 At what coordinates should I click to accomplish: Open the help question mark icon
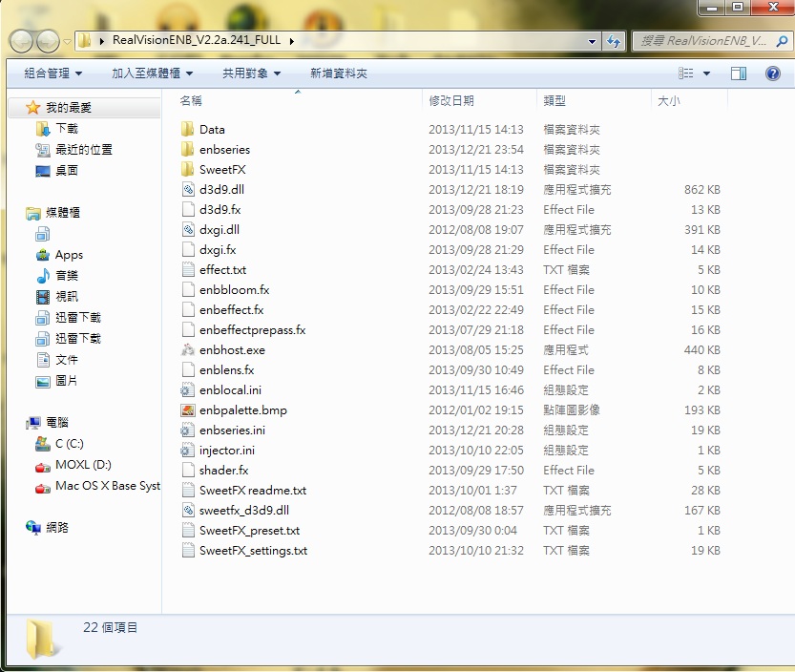tap(773, 73)
